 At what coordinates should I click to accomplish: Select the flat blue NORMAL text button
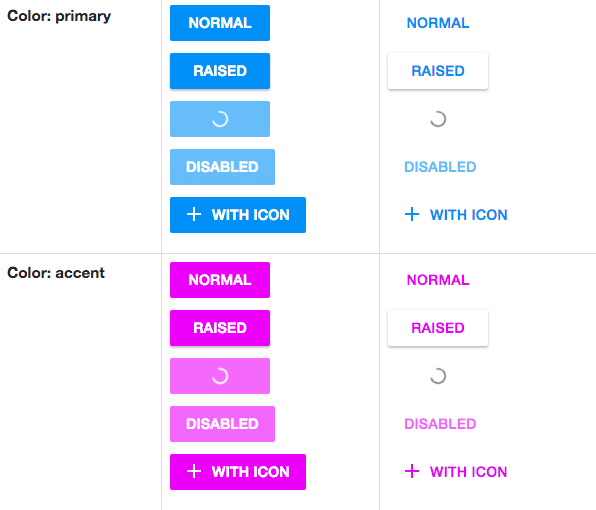[438, 23]
